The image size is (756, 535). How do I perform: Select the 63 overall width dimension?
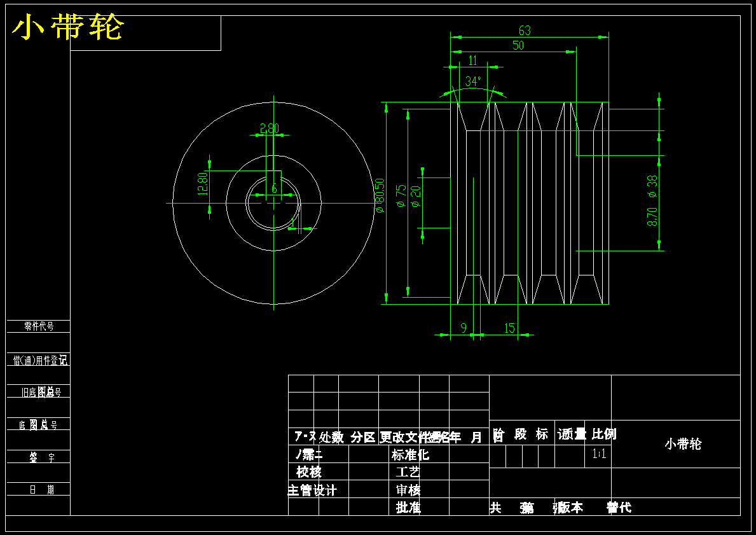tap(525, 31)
